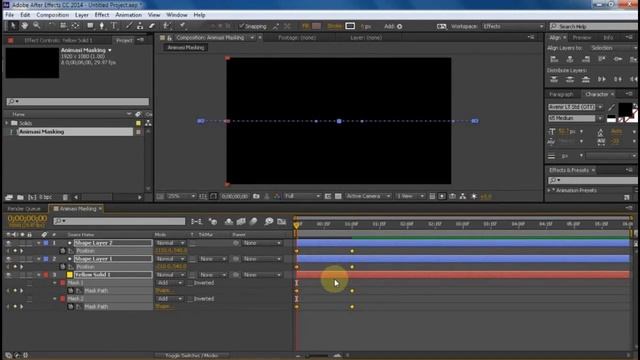
Task: Click the composition mini-flowchart icon in timeline
Action: click(x=196, y=221)
